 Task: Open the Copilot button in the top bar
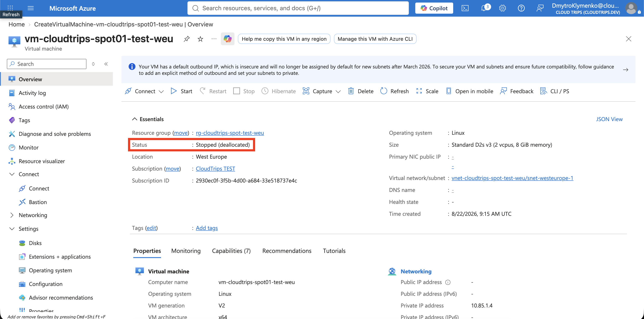click(434, 8)
